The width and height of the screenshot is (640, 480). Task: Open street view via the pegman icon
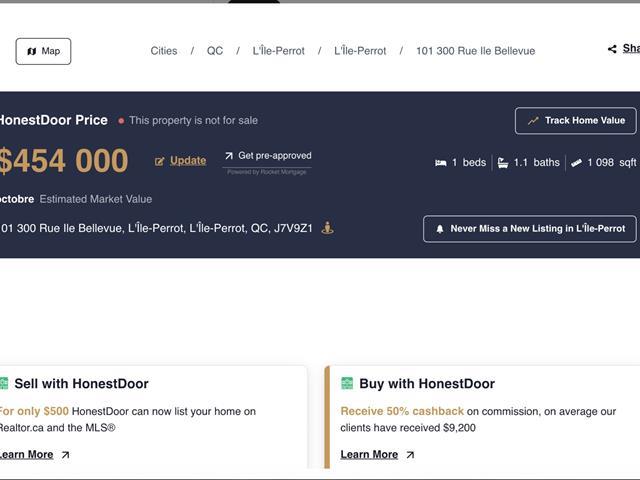point(327,228)
